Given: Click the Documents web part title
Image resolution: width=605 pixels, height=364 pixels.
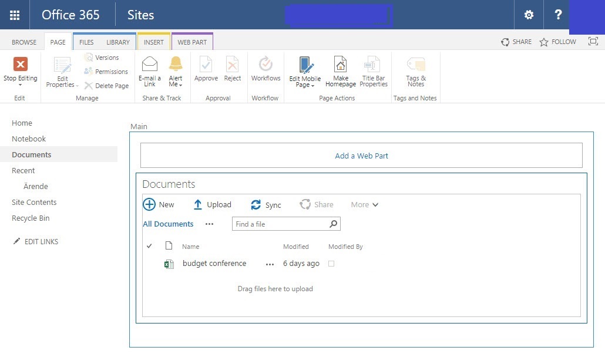Looking at the screenshot, I should 169,184.
